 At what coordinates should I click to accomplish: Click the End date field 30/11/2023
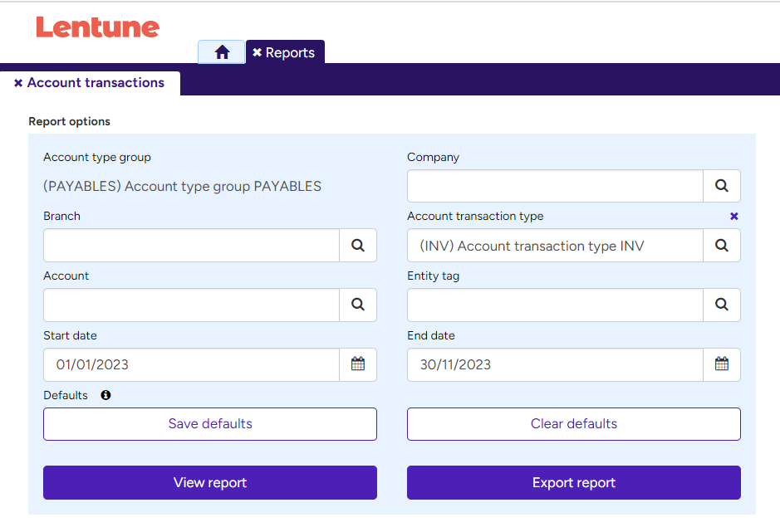tap(555, 364)
